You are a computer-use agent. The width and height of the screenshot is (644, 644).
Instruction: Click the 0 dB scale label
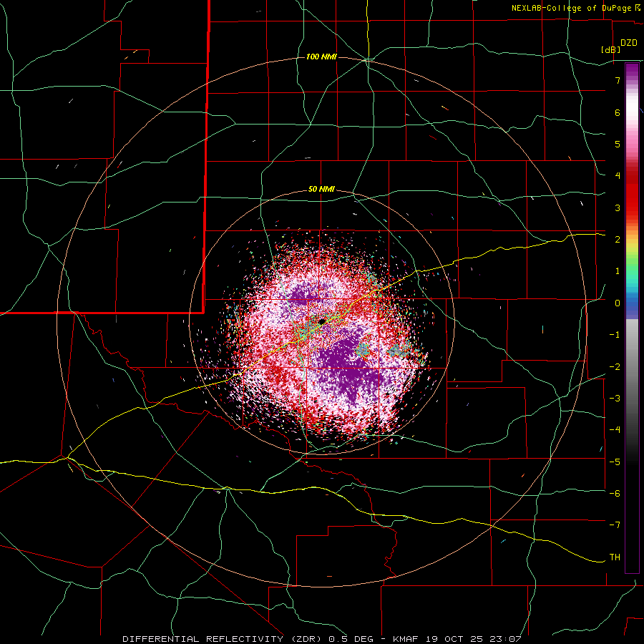pyautogui.click(x=618, y=303)
